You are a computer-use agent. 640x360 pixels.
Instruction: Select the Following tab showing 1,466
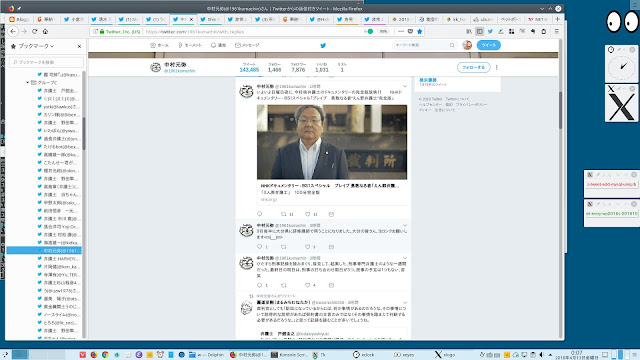274,68
